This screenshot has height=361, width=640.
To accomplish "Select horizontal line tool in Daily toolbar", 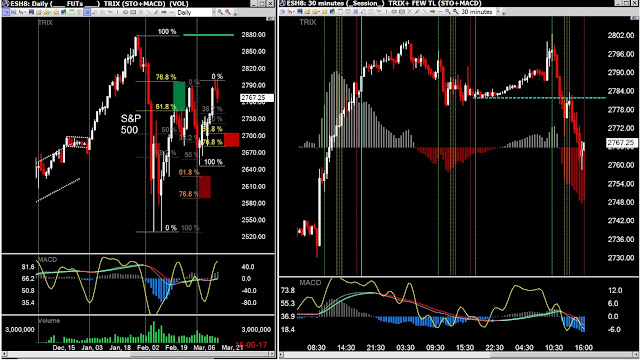I will tap(172, 12).
